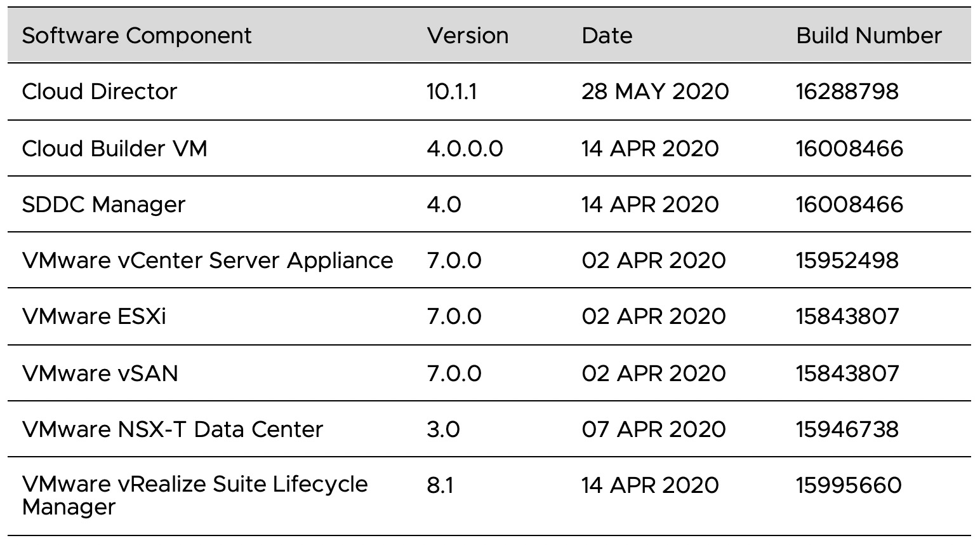Select the 28 MAY 2020 date
Image resolution: width=980 pixels, height=545 pixels.
[654, 91]
